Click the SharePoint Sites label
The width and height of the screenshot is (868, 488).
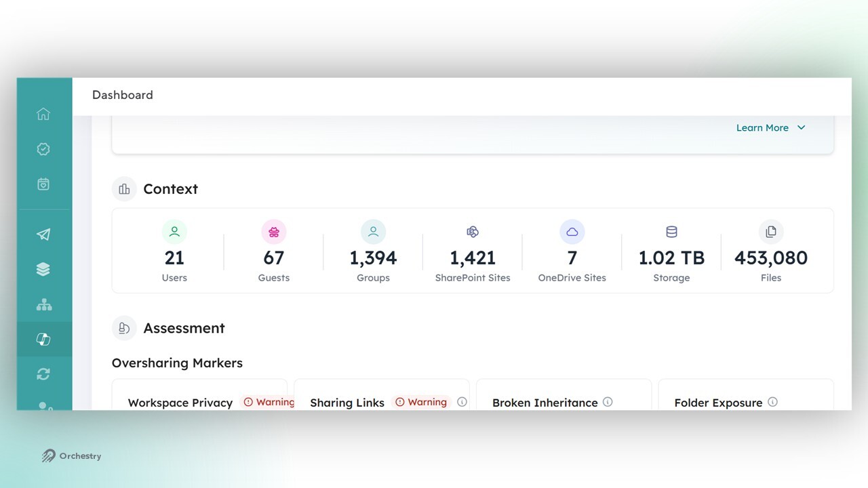click(473, 278)
